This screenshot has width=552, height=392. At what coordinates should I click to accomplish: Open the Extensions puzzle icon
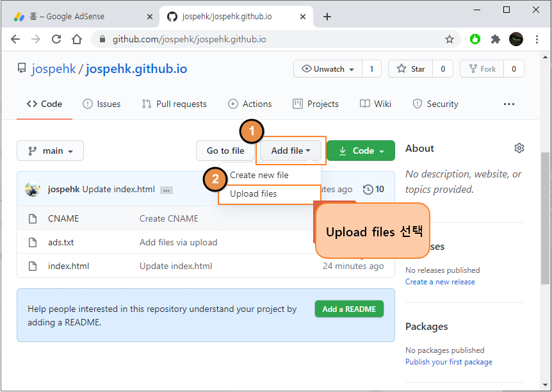click(495, 39)
